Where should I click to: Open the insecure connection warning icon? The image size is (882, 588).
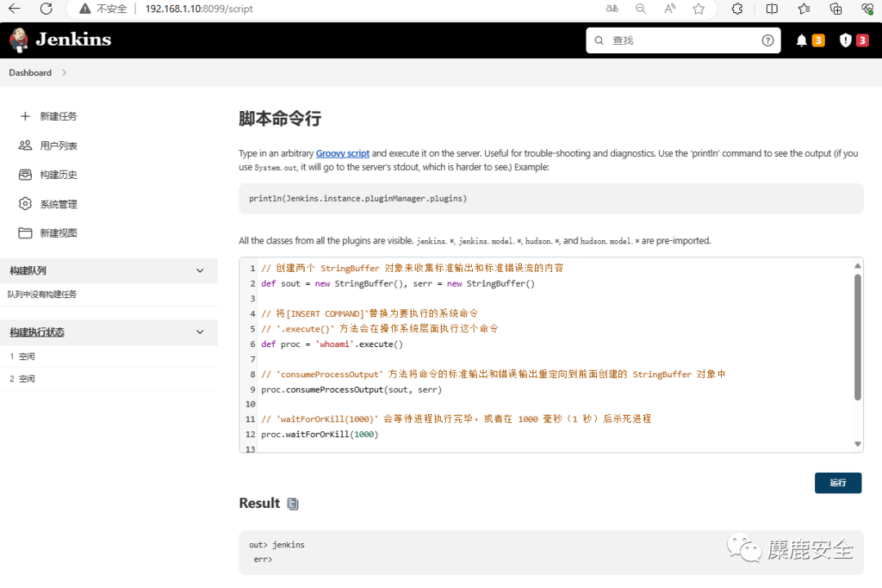tap(84, 8)
